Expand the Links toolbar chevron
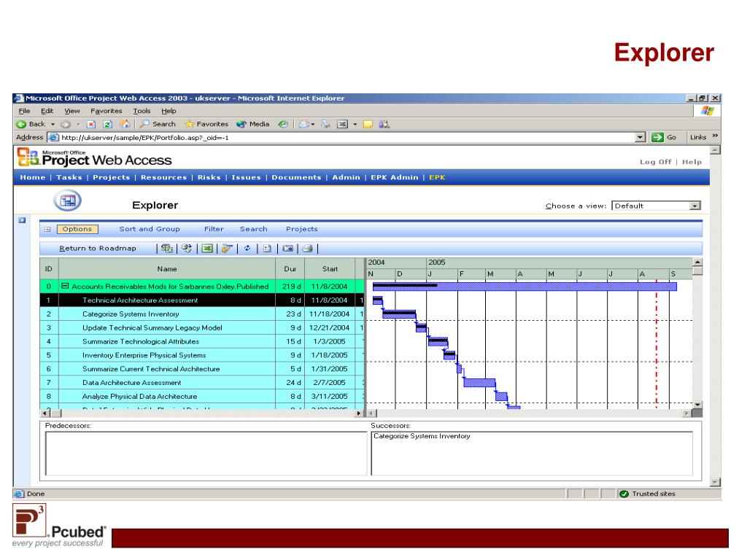747x560 pixels. click(715, 136)
